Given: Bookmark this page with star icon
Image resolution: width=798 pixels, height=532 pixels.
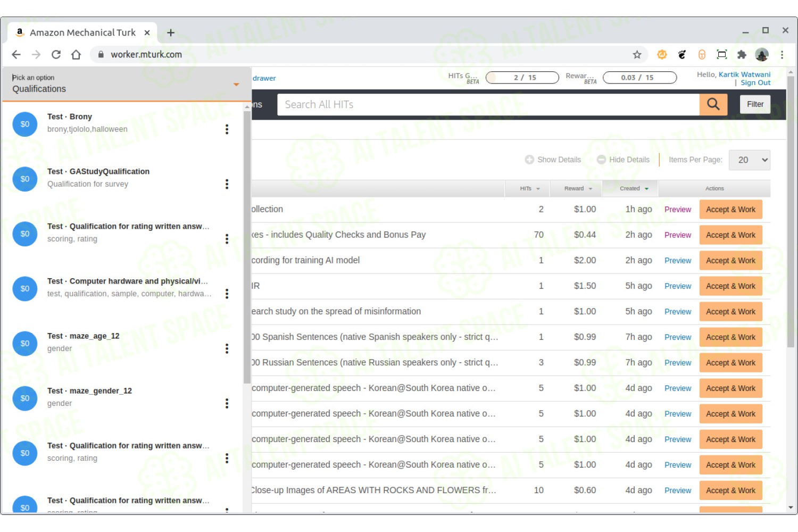Looking at the screenshot, I should [637, 54].
